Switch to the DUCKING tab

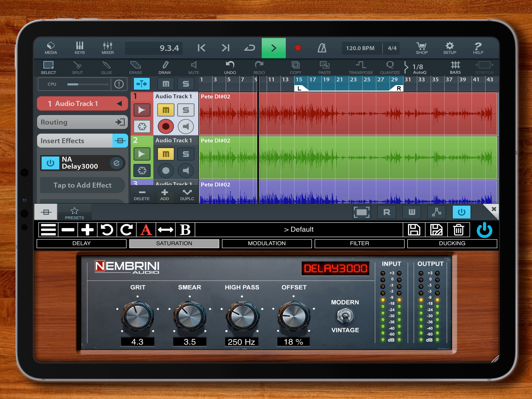[x=452, y=243]
